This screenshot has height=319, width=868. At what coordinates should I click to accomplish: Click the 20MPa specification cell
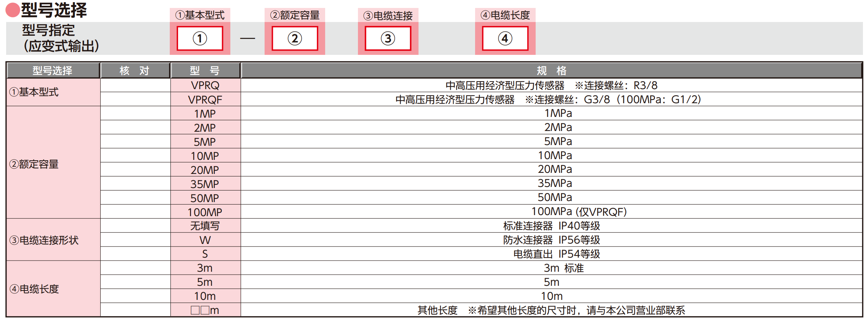(552, 170)
